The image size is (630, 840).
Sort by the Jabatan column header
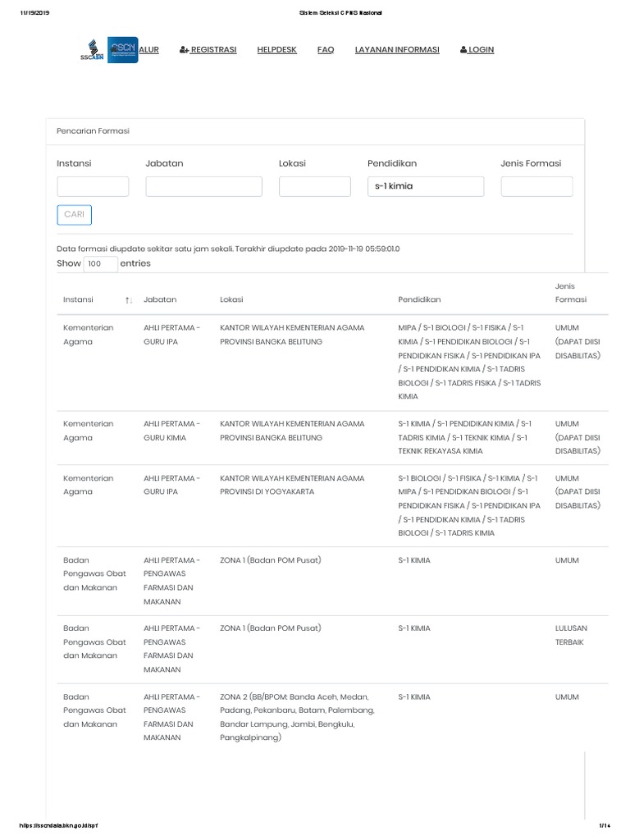tap(160, 299)
